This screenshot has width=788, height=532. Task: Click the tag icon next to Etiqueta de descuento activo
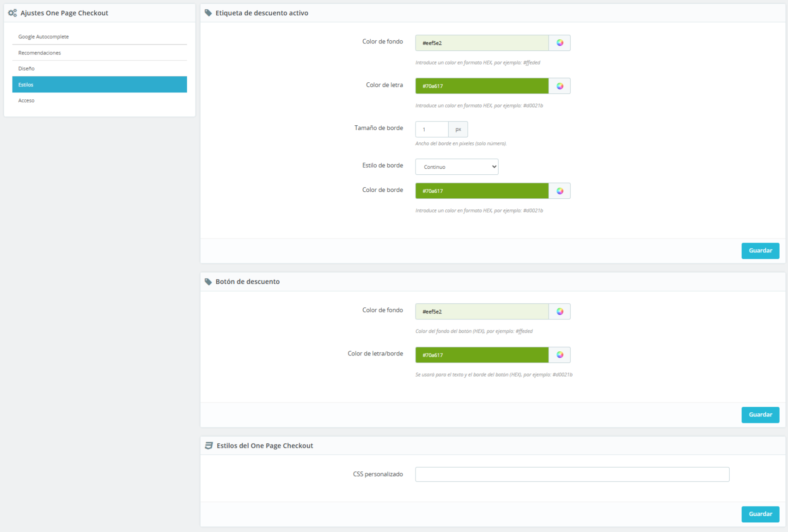click(x=208, y=13)
